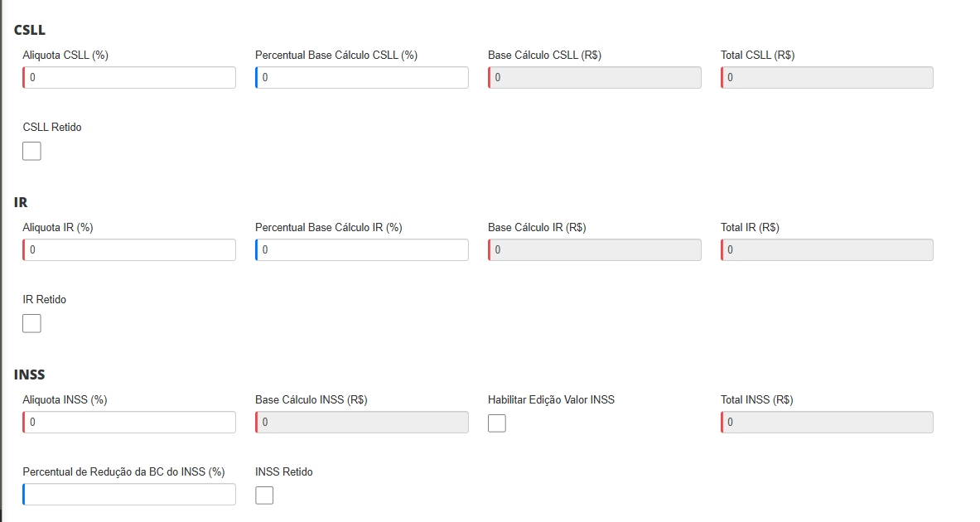
Task: Click the Percentual Base Cálculo CSLL field
Action: point(362,78)
